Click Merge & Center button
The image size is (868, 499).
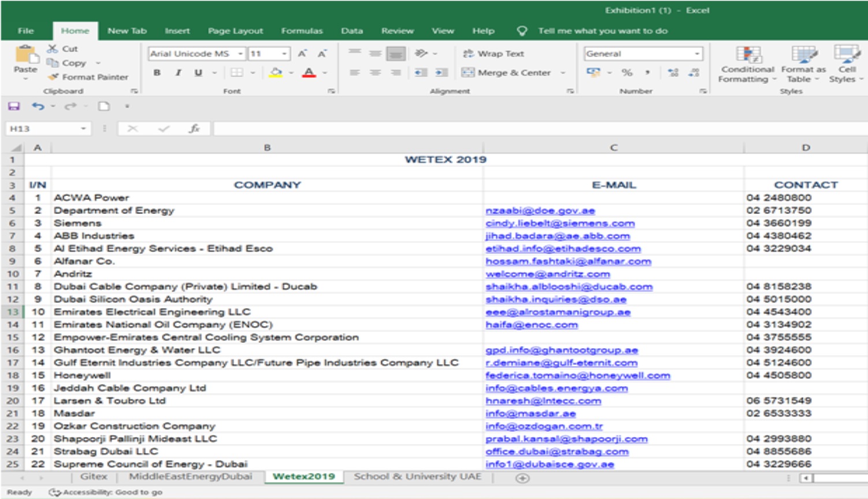(x=506, y=73)
